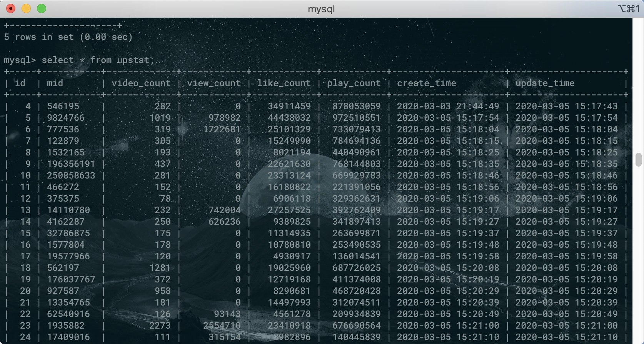Click view_count value 742004
This screenshot has height=344, width=644.
point(225,210)
